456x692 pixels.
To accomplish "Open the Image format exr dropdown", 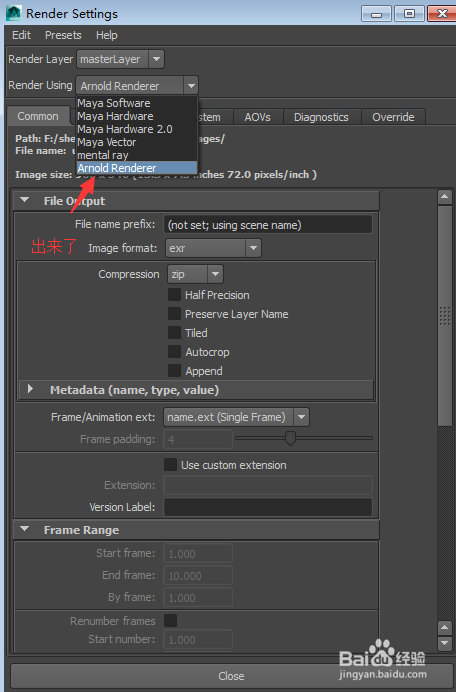I will [x=213, y=248].
